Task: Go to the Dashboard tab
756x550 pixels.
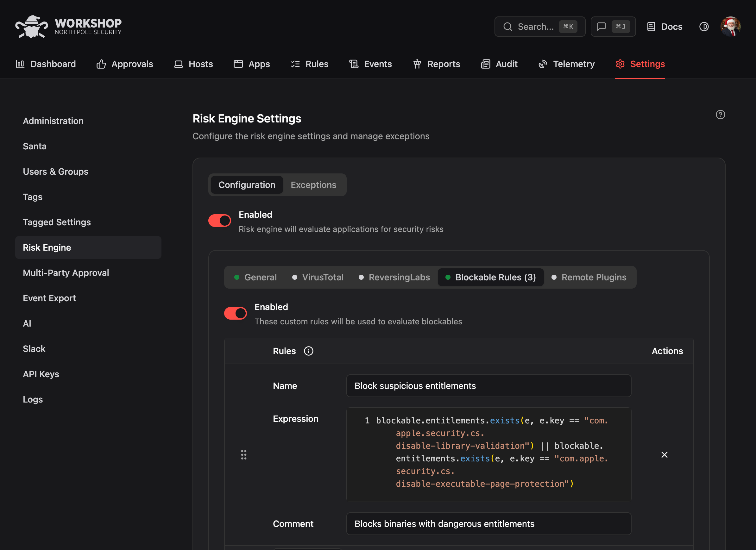Action: (46, 64)
